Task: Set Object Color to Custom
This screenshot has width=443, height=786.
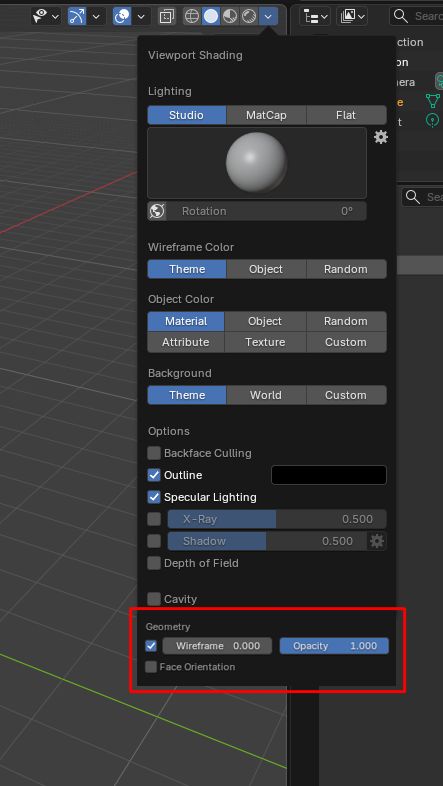Action: tap(346, 342)
